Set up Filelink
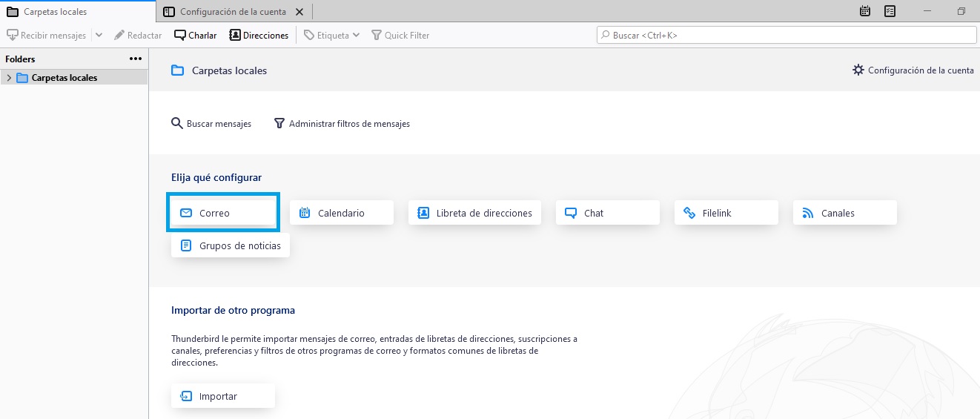Image resolution: width=980 pixels, height=419 pixels. click(x=726, y=213)
